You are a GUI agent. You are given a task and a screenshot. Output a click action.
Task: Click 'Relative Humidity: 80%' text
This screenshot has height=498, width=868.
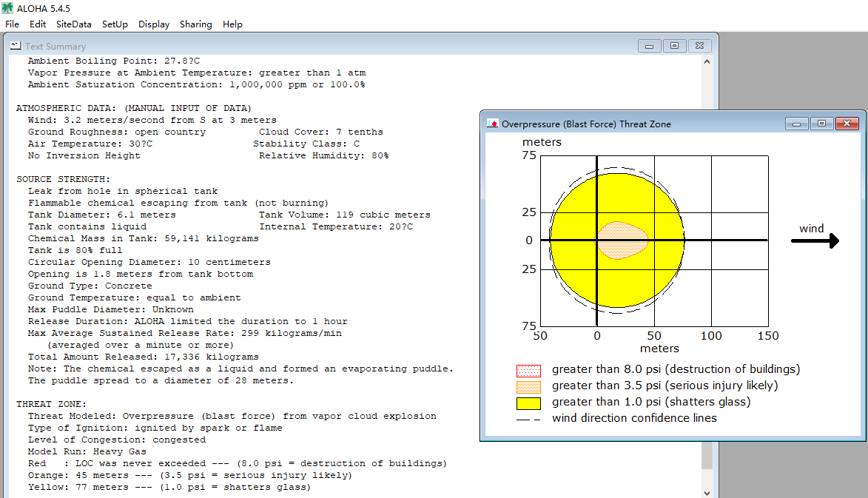323,155
